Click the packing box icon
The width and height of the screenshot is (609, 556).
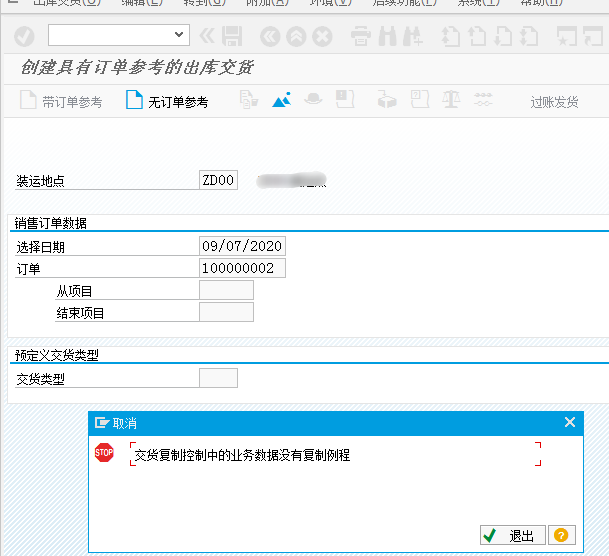tap(387, 99)
